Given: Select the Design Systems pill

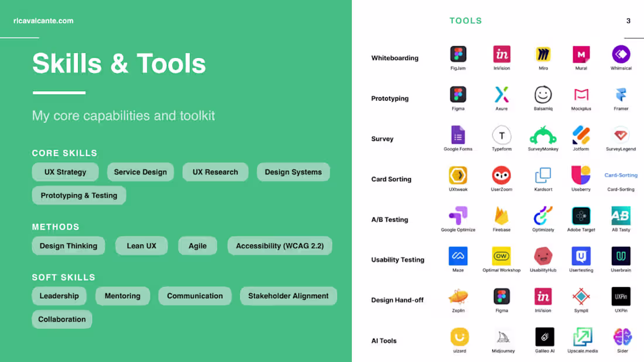Looking at the screenshot, I should (x=293, y=172).
